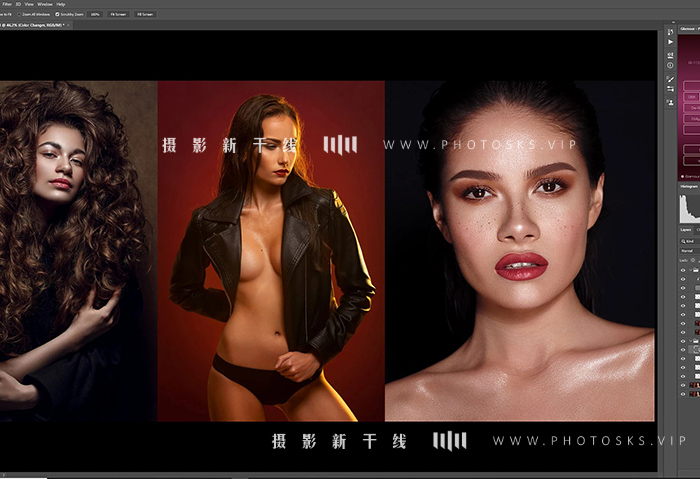The image size is (700, 479).
Task: Collapse the second layer group arrow
Action: click(x=691, y=341)
